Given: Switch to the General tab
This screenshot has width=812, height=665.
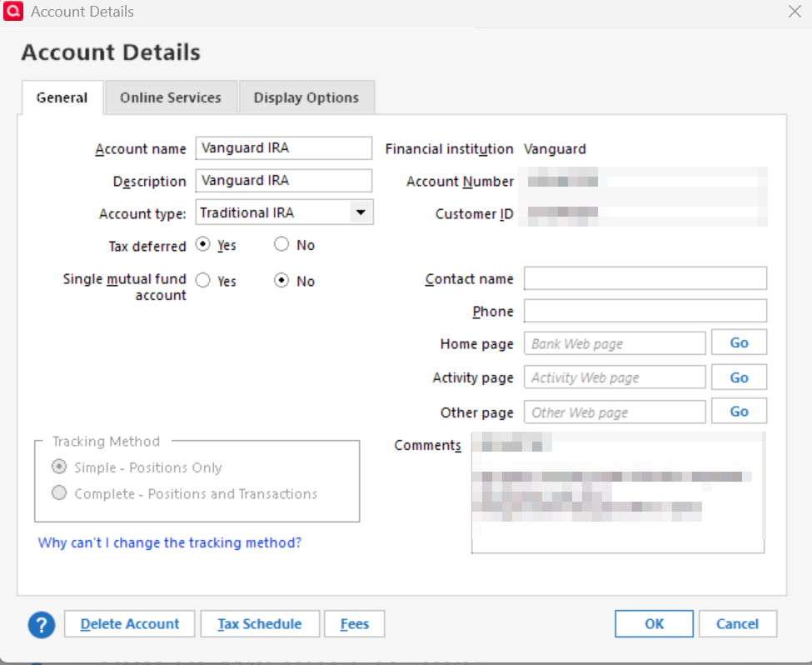Looking at the screenshot, I should pyautogui.click(x=62, y=97).
